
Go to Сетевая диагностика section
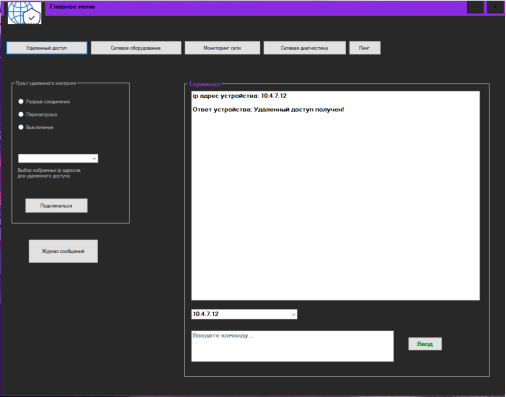point(305,48)
